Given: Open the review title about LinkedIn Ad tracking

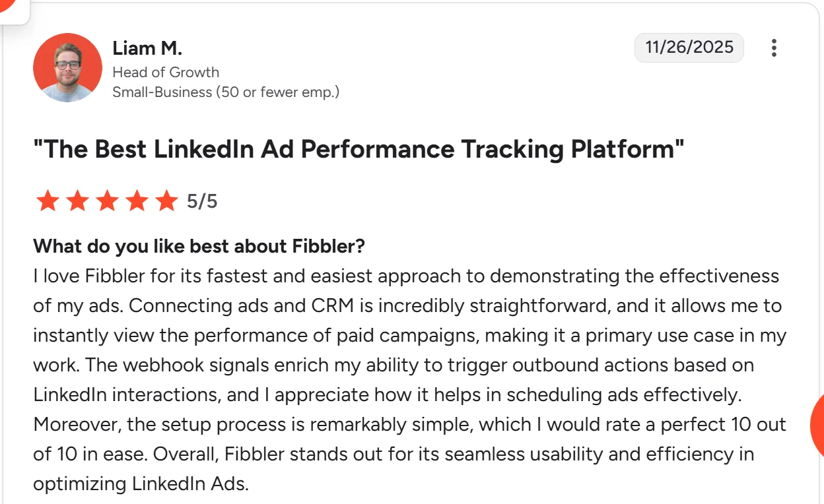Looking at the screenshot, I should tap(359, 149).
